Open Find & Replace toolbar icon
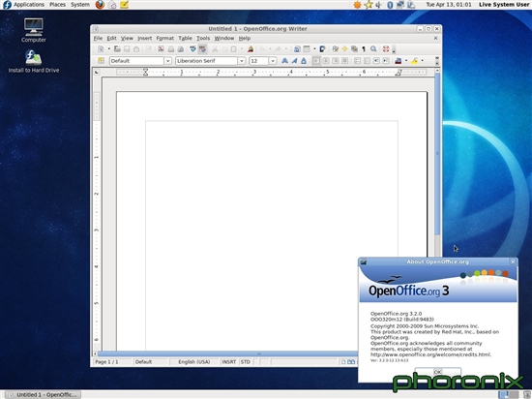532x399 pixels. (x=336, y=49)
